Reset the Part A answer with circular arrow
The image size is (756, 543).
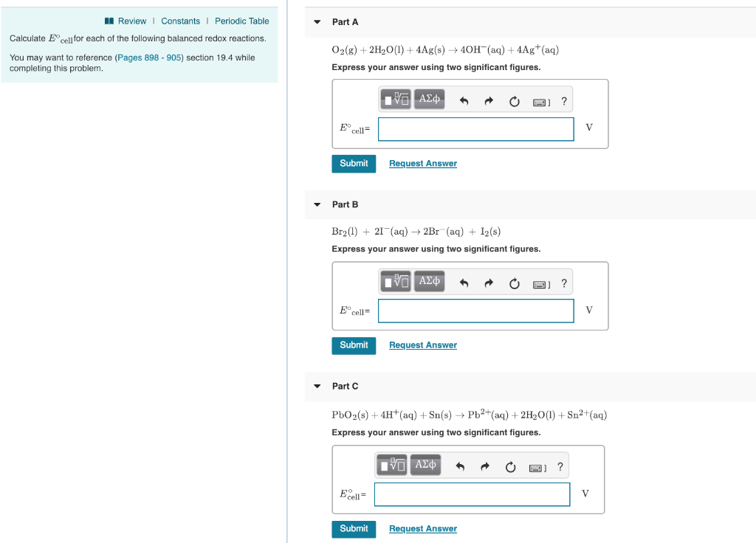click(x=514, y=100)
